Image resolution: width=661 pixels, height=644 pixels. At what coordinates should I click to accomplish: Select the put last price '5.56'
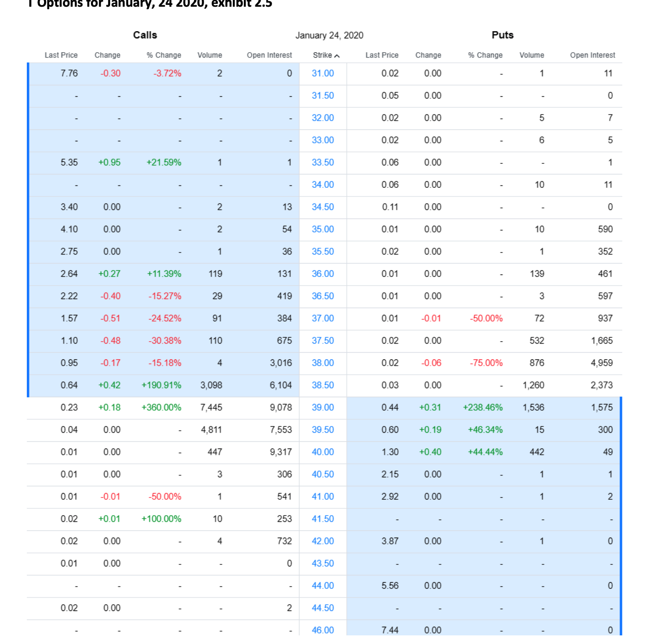point(390,586)
